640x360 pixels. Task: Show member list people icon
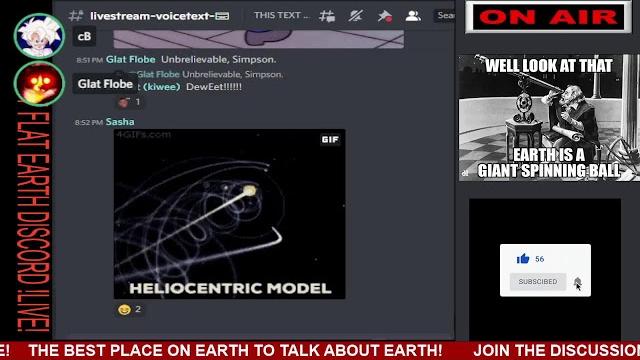[413, 16]
